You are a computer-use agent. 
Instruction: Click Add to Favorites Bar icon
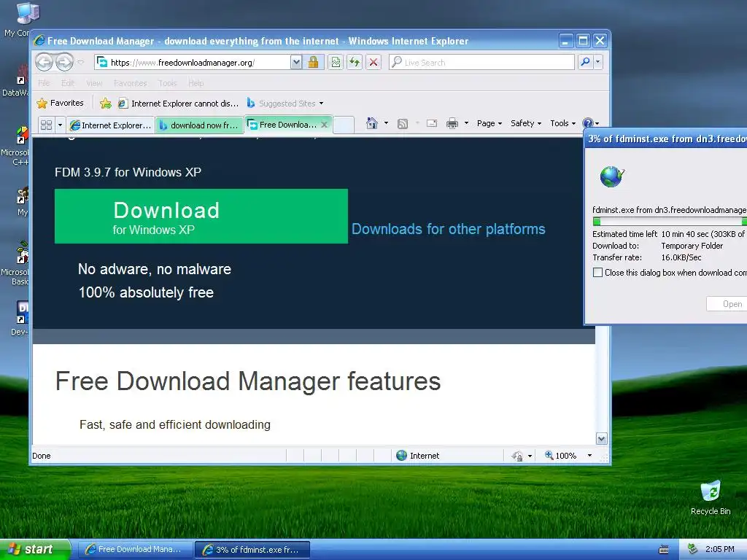tap(106, 104)
